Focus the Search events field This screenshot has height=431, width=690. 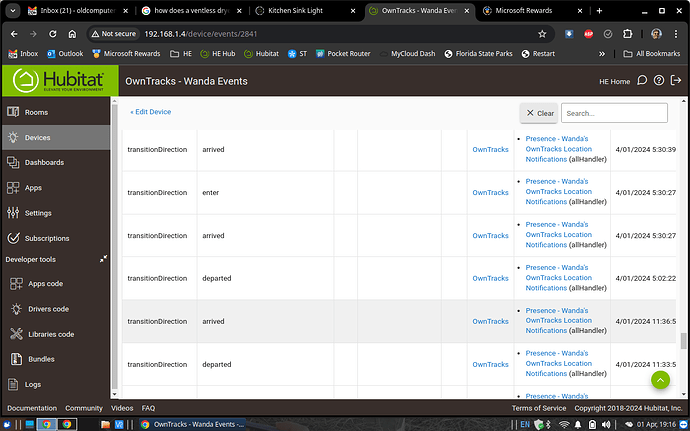click(x=614, y=113)
